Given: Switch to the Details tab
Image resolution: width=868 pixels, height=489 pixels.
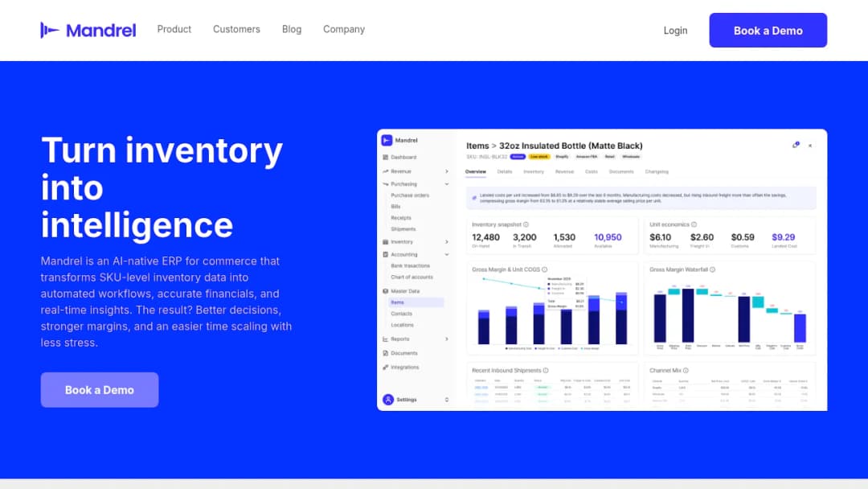Looking at the screenshot, I should point(504,171).
